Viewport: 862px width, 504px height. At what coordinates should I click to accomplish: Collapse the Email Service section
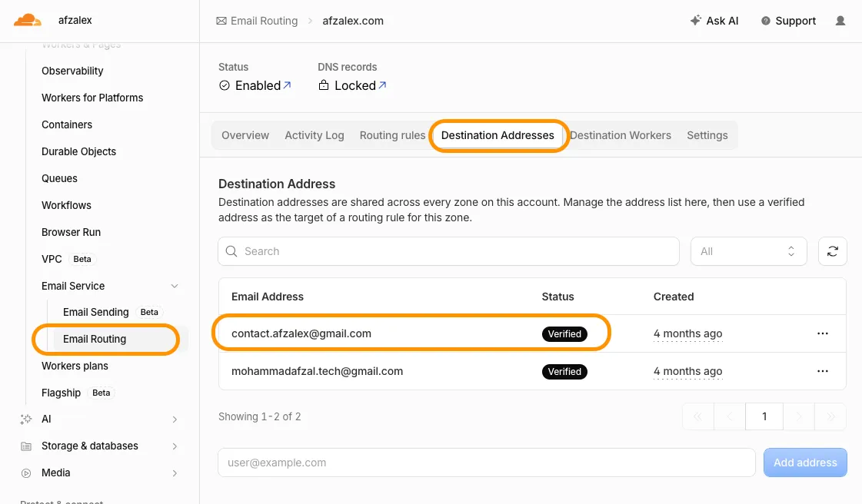pos(175,286)
